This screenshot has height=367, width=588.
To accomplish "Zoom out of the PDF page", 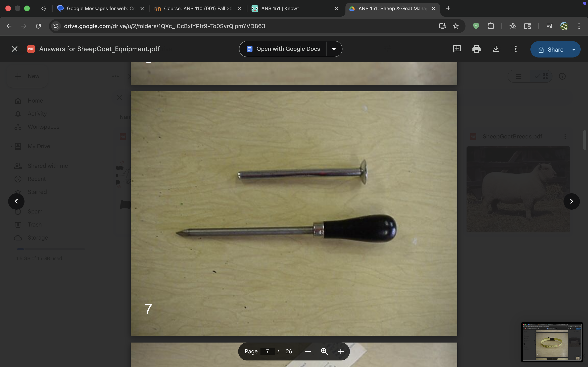I will (x=308, y=351).
